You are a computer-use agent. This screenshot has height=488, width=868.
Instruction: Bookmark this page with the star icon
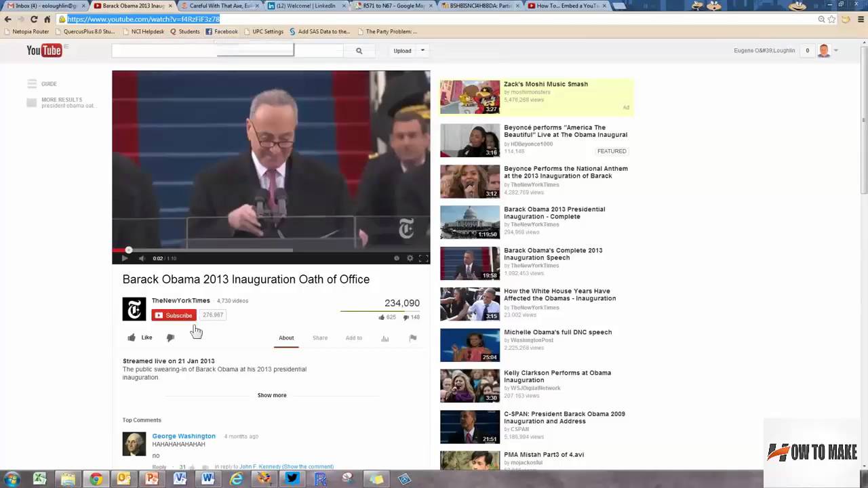click(831, 19)
